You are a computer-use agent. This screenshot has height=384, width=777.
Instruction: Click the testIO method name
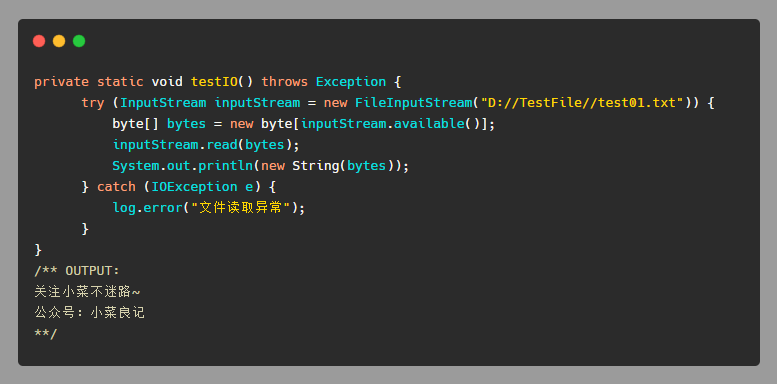coord(215,82)
